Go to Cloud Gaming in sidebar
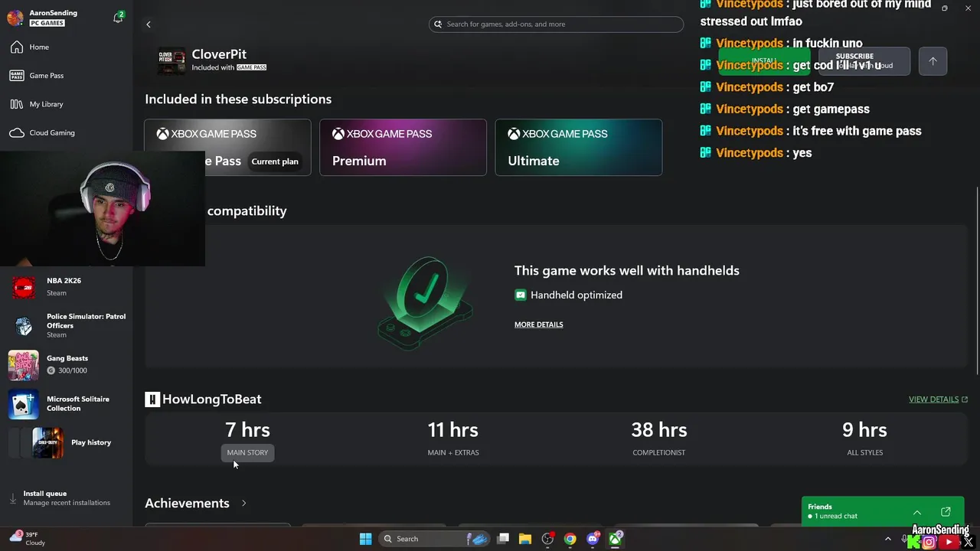The width and height of the screenshot is (980, 551). pos(52,132)
